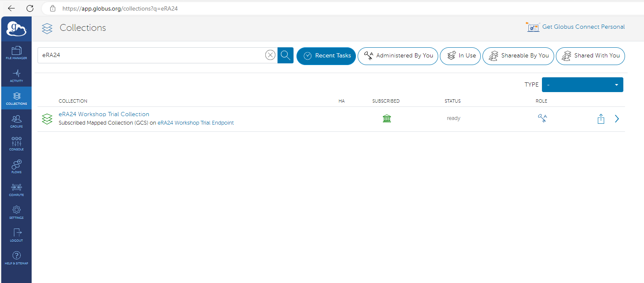Image resolution: width=644 pixels, height=283 pixels.
Task: Open File Manager in sidebar
Action: point(16,53)
